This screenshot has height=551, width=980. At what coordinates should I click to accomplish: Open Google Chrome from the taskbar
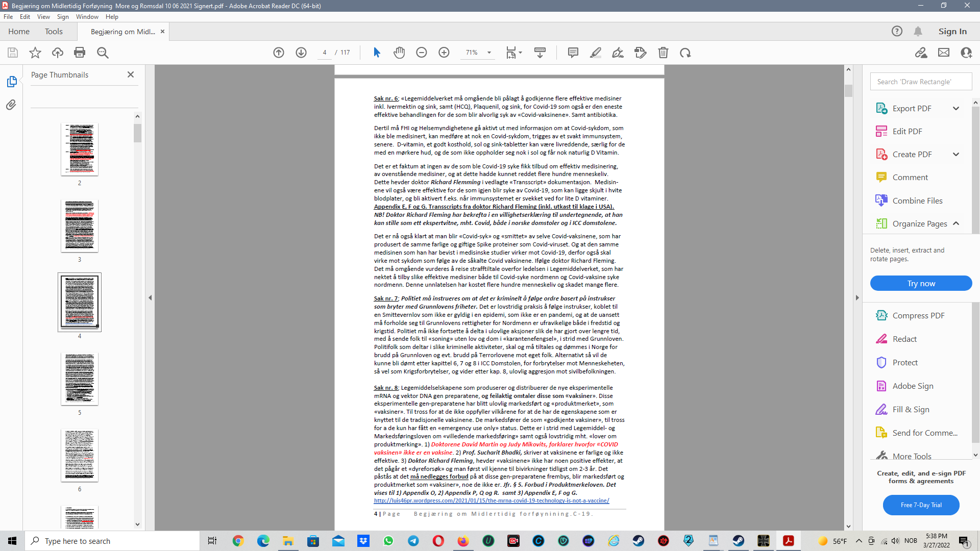click(238, 541)
